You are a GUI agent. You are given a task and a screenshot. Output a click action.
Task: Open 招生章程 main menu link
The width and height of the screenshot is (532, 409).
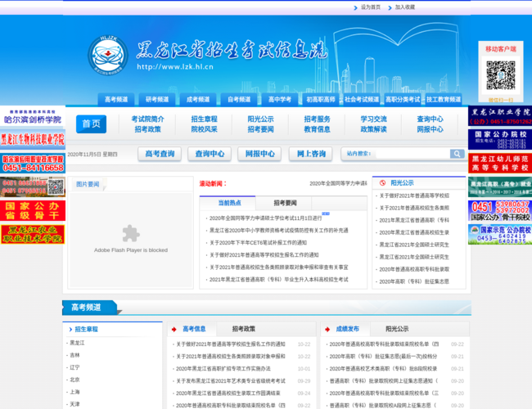tap(204, 119)
